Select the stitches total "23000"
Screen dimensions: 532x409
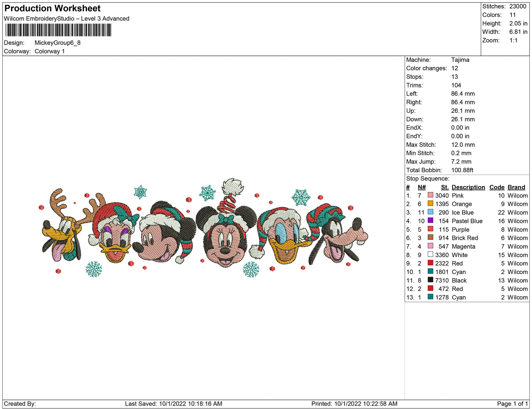518,6
